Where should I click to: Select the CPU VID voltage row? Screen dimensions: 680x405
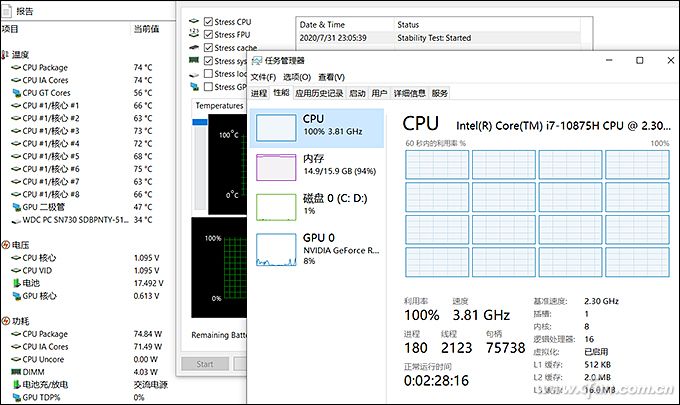point(85,271)
